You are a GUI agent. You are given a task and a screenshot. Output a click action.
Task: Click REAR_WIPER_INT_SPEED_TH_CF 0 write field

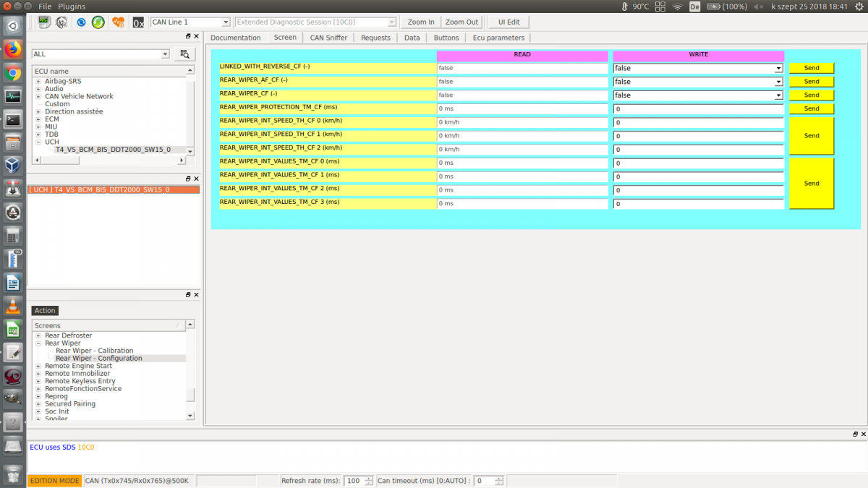[698, 123]
